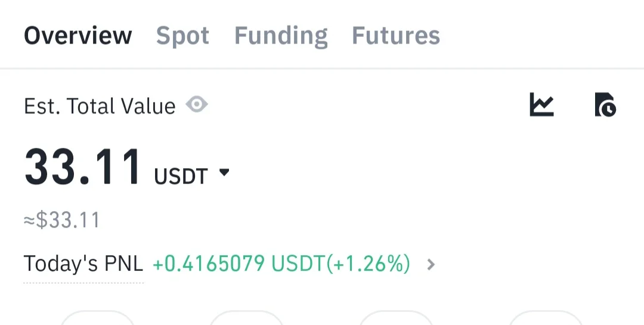Image resolution: width=644 pixels, height=325 pixels.
Task: Tap the third circular shortcut button from left
Action: coord(396,318)
